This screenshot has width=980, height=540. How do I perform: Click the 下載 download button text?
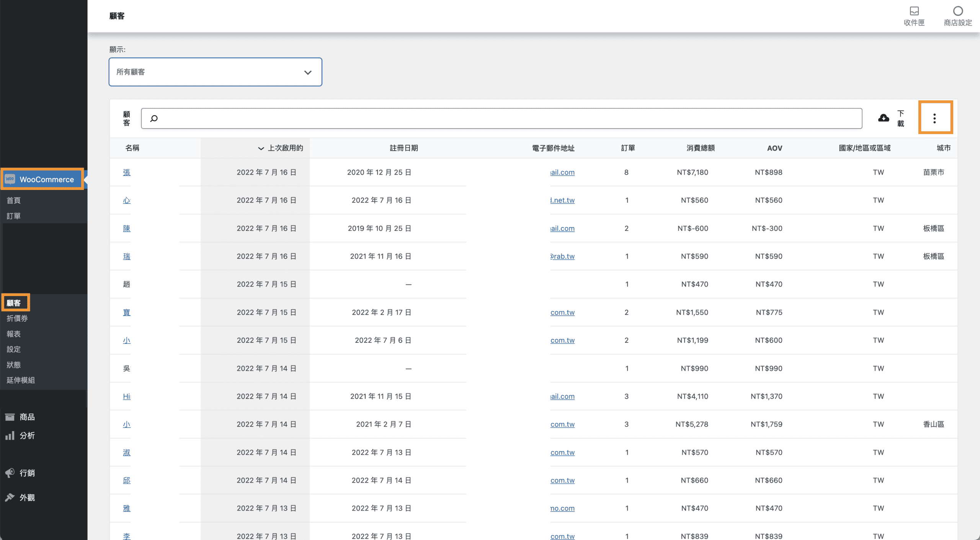900,118
